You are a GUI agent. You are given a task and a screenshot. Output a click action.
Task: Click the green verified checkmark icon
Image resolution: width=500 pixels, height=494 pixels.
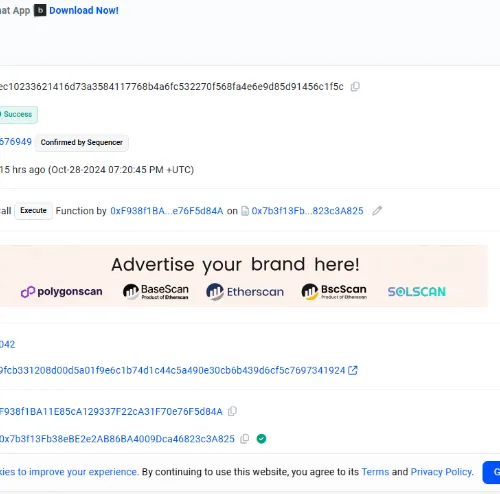(x=261, y=439)
